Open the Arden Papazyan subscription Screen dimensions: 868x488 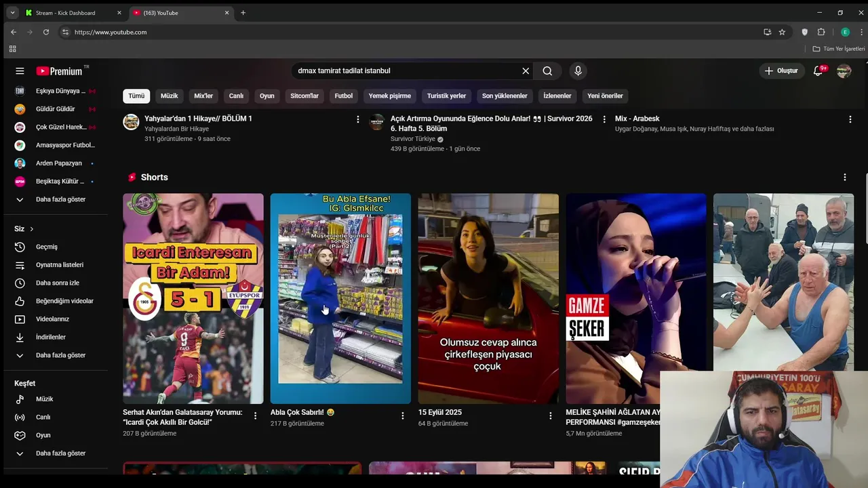click(x=56, y=163)
